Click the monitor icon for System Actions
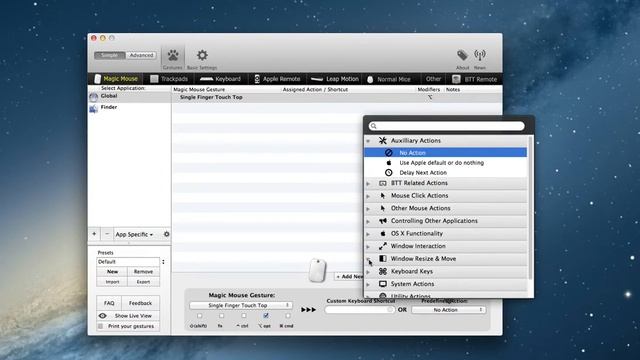Image resolution: width=640 pixels, height=360 pixels. (382, 284)
